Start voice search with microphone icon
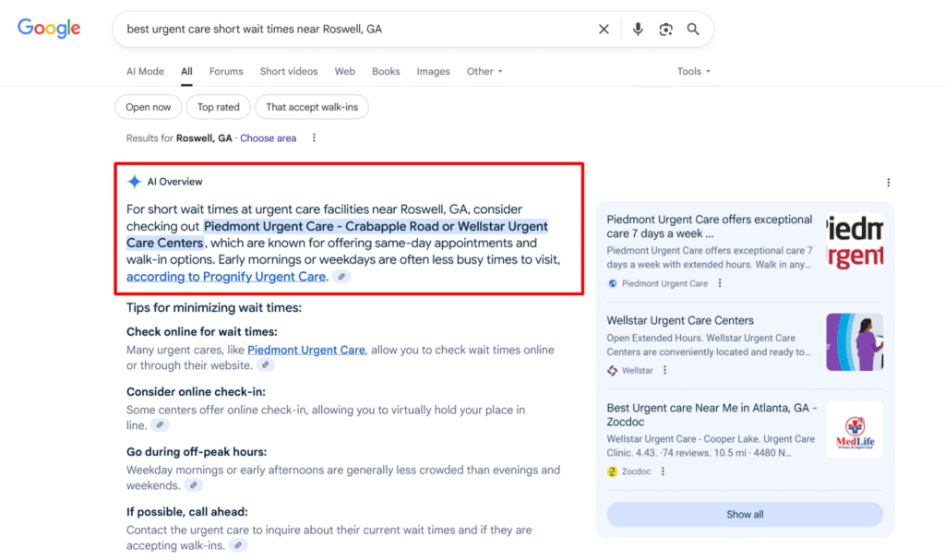This screenshot has width=945, height=560. (638, 29)
